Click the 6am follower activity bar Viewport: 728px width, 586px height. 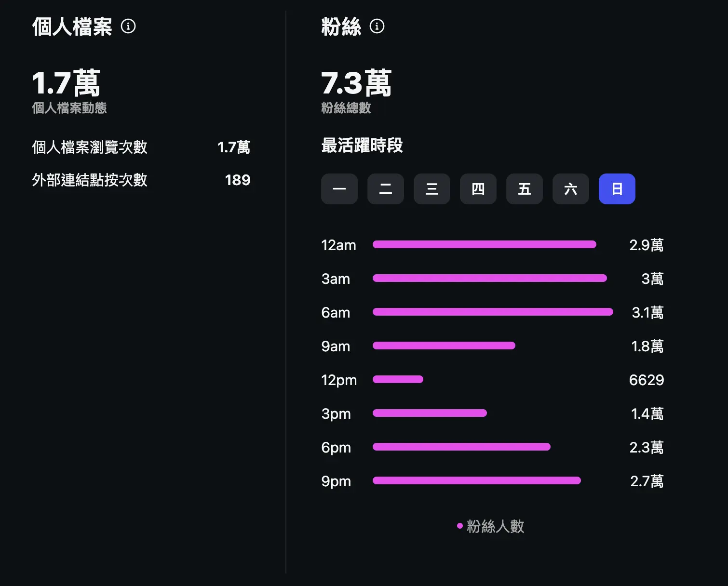493,312
